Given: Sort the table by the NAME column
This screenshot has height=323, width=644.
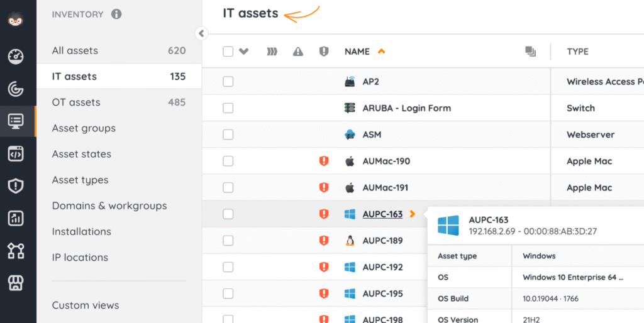Looking at the screenshot, I should click(x=357, y=52).
